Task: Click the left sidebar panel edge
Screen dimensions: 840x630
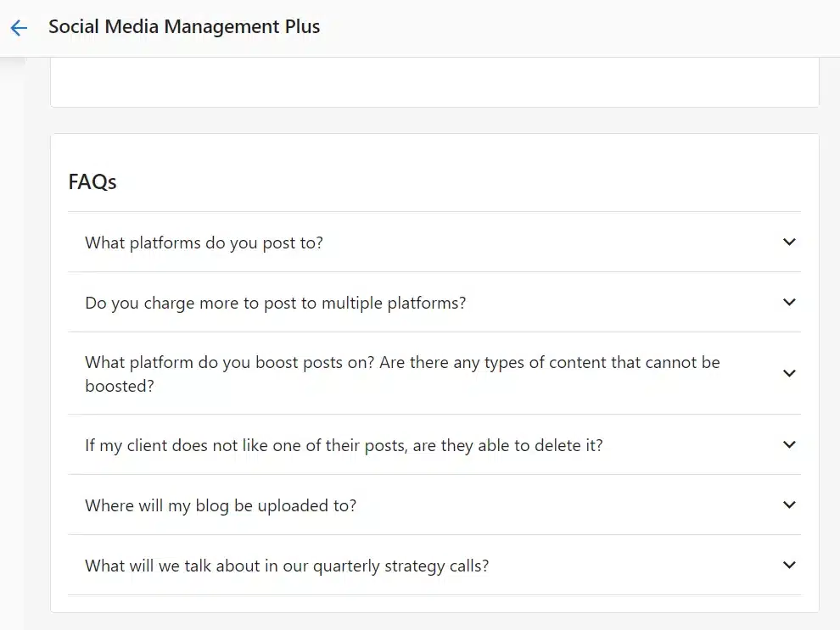Action: tap(13, 339)
